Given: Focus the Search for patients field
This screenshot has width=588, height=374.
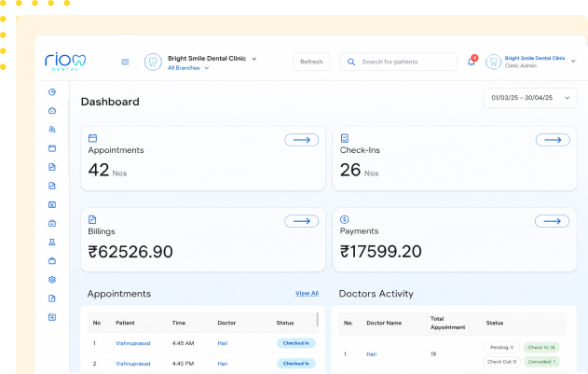Looking at the screenshot, I should point(398,62).
